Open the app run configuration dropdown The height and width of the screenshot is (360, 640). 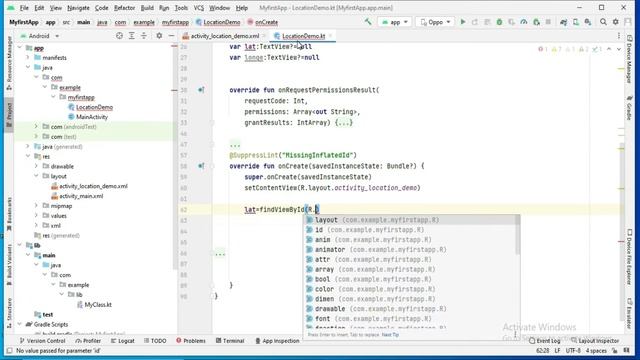(x=395, y=22)
